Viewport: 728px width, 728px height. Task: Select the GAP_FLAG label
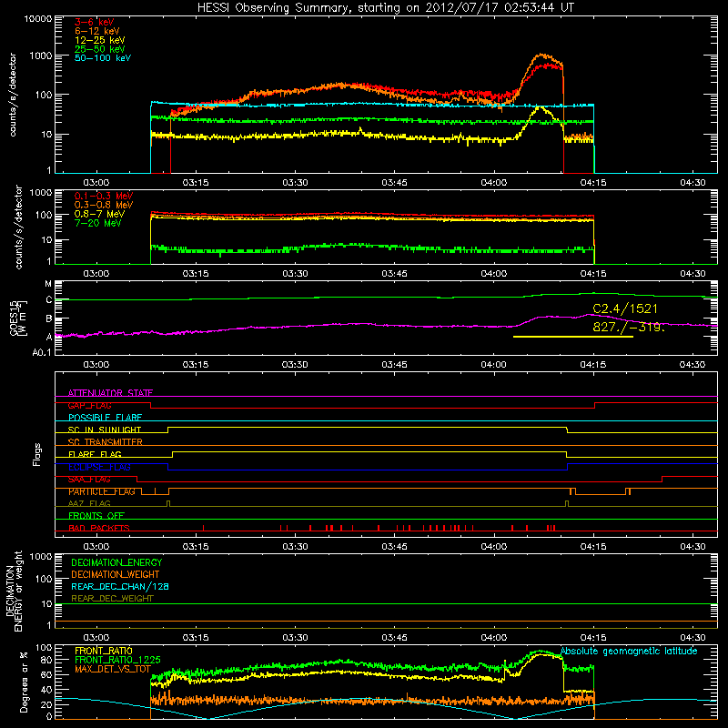[89, 405]
